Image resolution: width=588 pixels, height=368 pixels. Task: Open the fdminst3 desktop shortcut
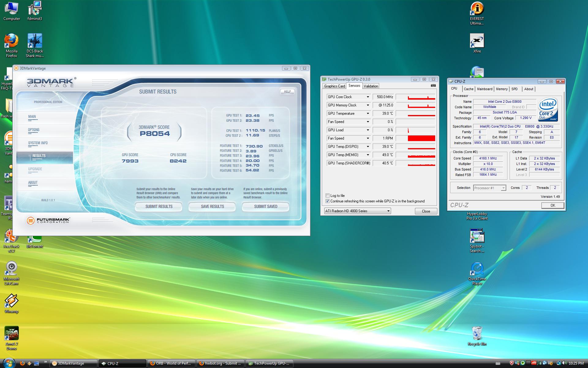35,11
